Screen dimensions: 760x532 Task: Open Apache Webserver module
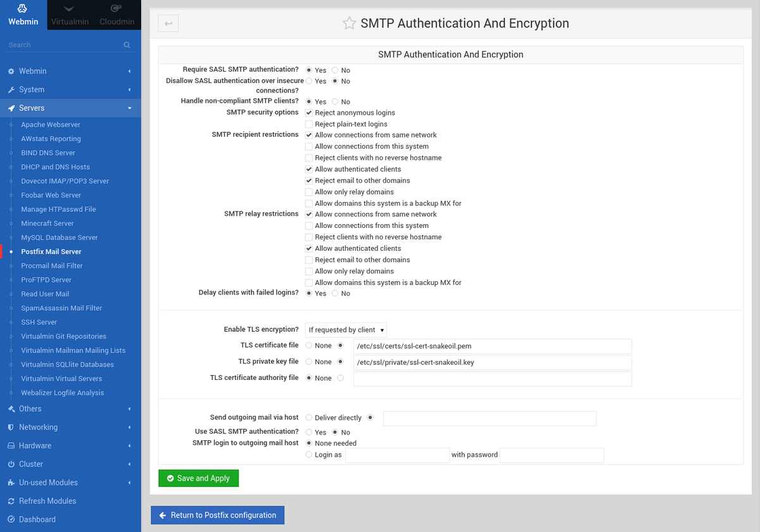click(51, 125)
